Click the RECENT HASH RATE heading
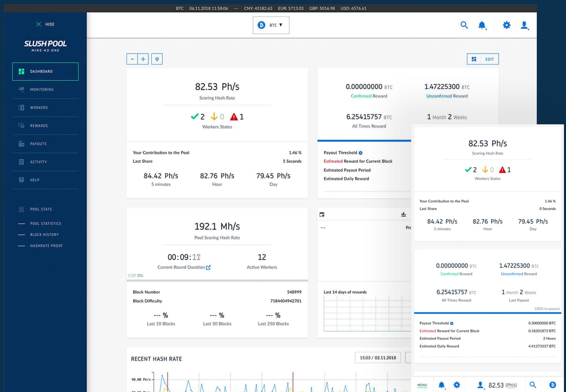 click(157, 359)
